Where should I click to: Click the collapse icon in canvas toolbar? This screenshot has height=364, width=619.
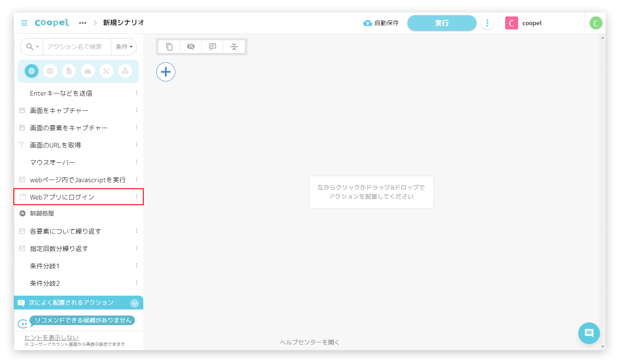(234, 46)
